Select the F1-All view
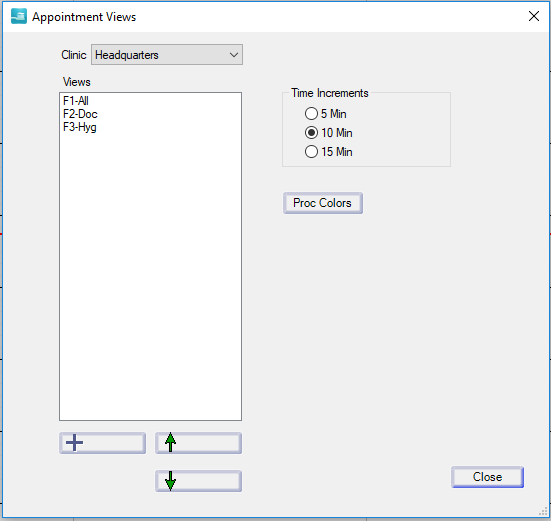Viewport: 551px width, 521px height. [x=76, y=101]
